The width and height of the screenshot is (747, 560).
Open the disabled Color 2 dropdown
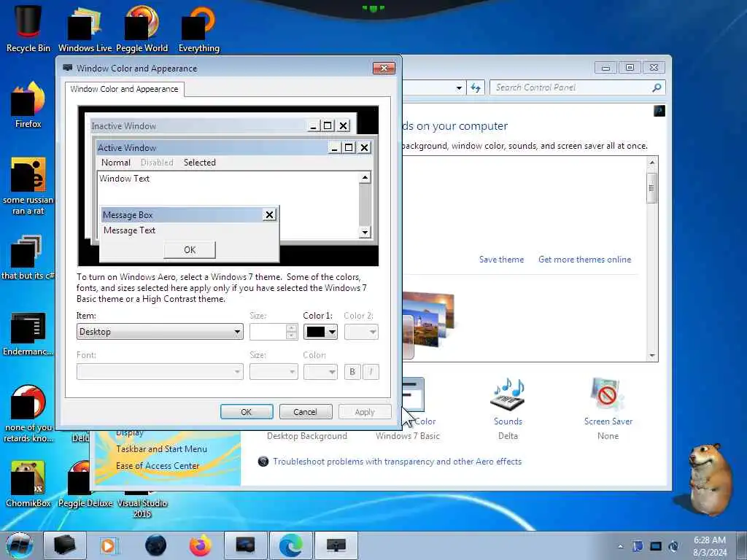pos(361,332)
